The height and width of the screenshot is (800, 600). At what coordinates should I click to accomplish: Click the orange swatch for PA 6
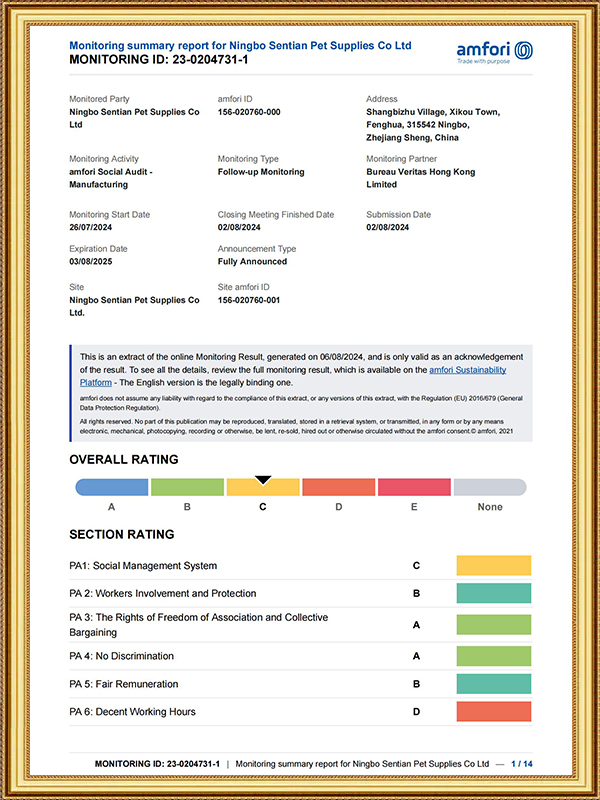tap(494, 712)
